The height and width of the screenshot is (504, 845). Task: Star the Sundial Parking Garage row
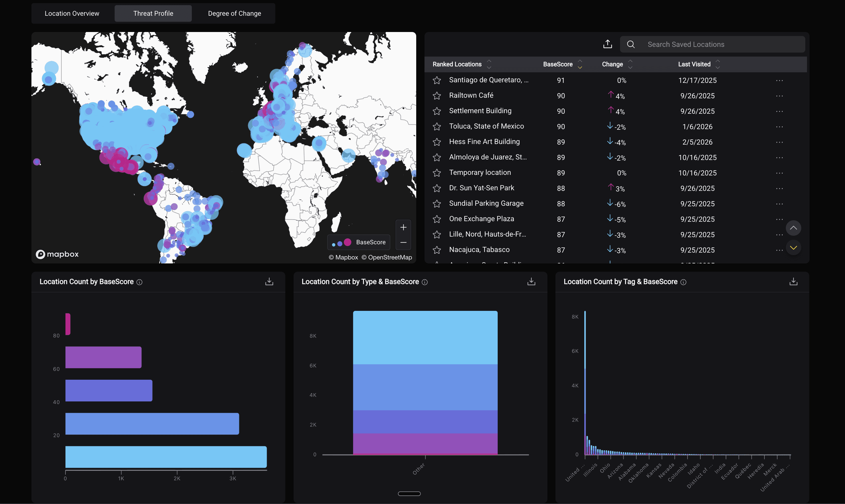point(437,203)
